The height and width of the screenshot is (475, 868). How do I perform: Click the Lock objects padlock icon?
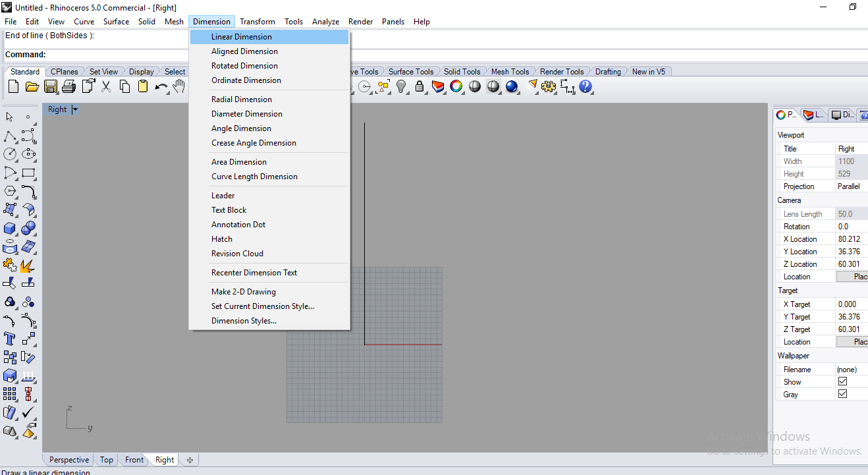pyautogui.click(x=420, y=86)
